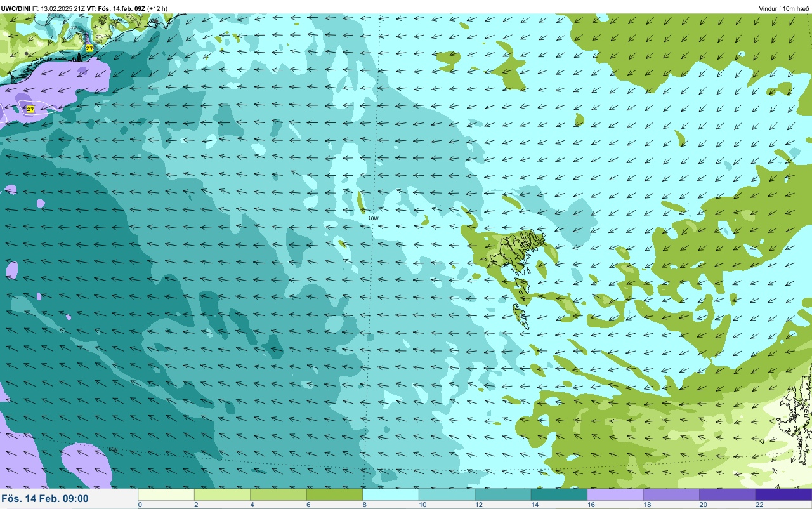Pick the 4–6 green legend swatch
The image size is (812, 509).
(278, 494)
